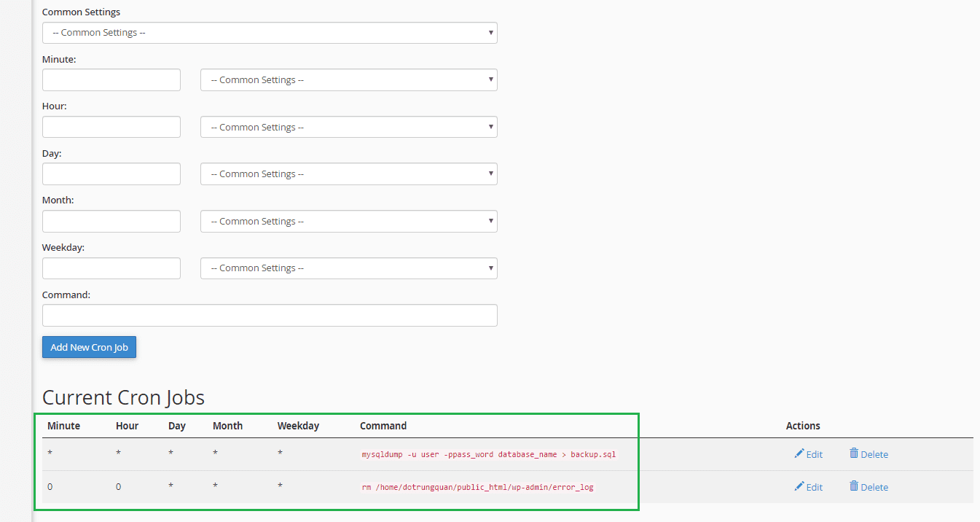Click the Edit pencil icon for mysqldump cron job
The height and width of the screenshot is (522, 980).
799,453
